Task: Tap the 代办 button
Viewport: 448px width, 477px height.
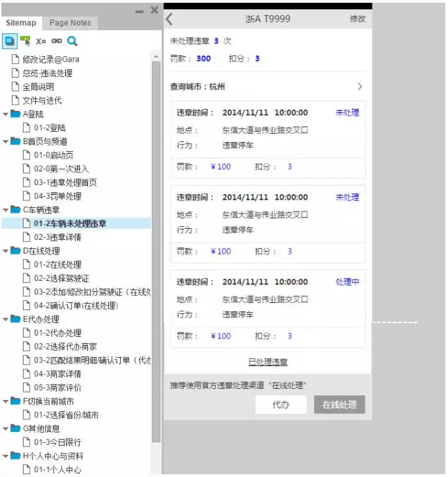Action: (x=281, y=405)
